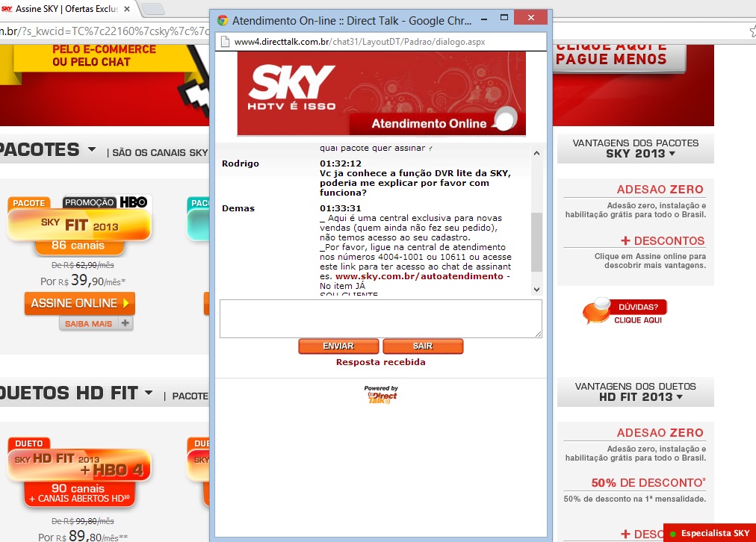Click the SKY FIT 2013 package badge
Image resolution: width=756 pixels, height=542 pixels.
pos(79,225)
